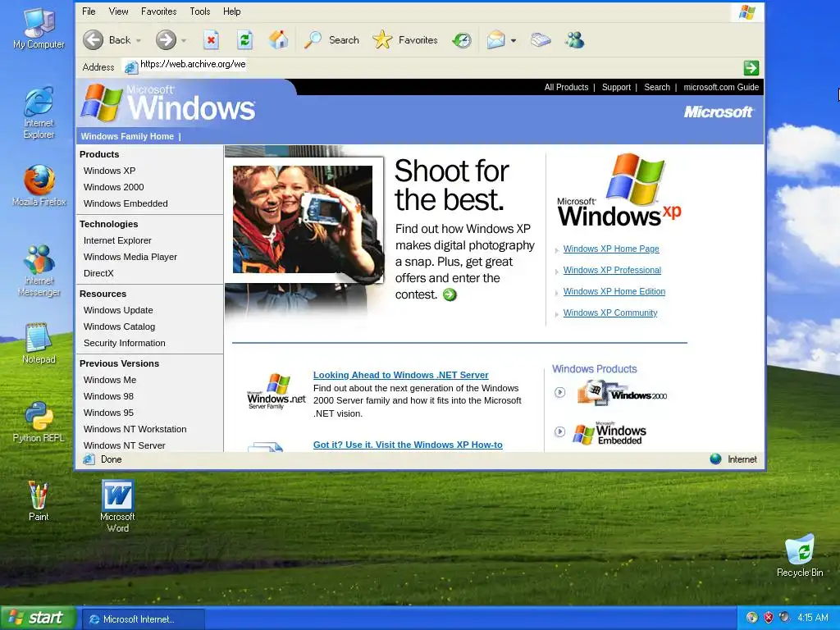Click the Mail envelope toolbar icon

pos(496,39)
